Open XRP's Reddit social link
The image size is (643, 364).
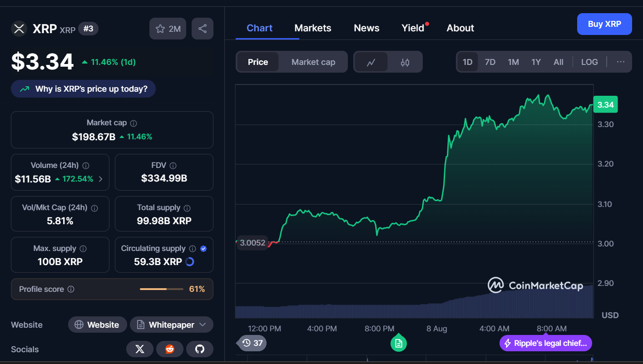point(170,349)
